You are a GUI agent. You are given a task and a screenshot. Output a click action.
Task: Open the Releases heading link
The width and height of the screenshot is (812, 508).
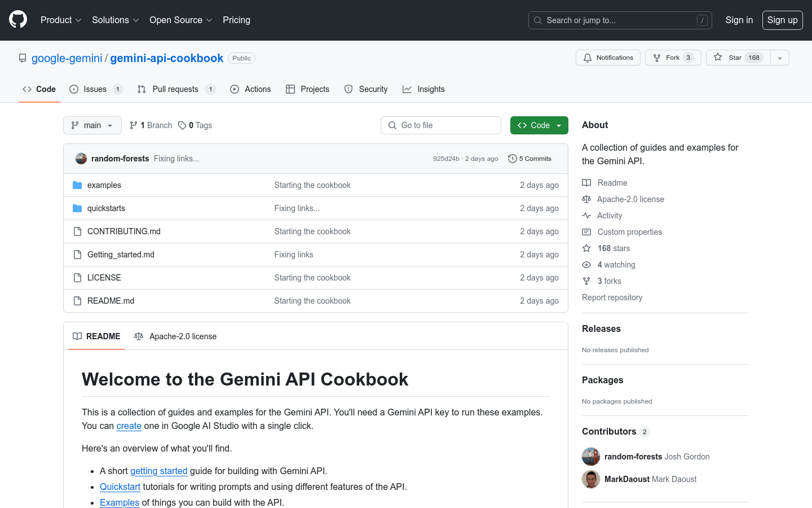pos(601,329)
